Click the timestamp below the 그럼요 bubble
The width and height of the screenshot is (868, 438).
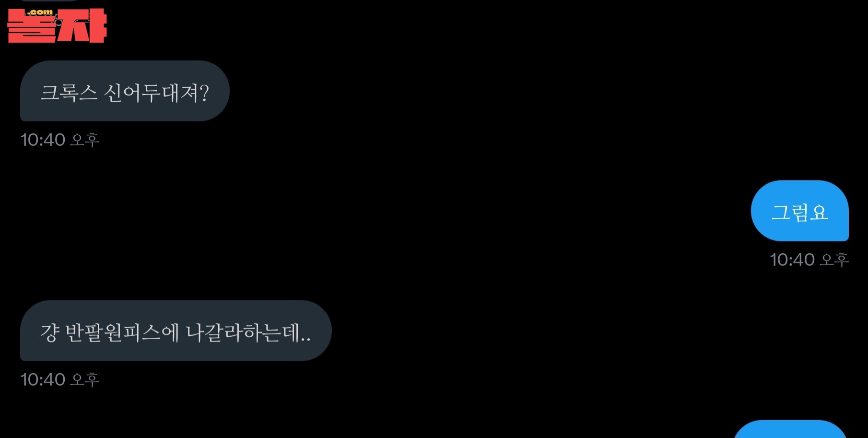(809, 260)
